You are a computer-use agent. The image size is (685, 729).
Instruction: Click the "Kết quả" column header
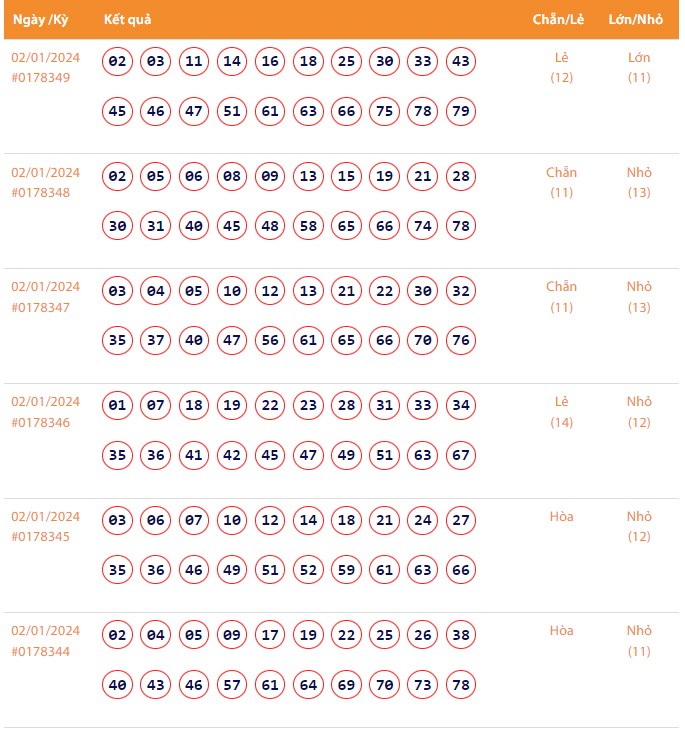pos(127,20)
